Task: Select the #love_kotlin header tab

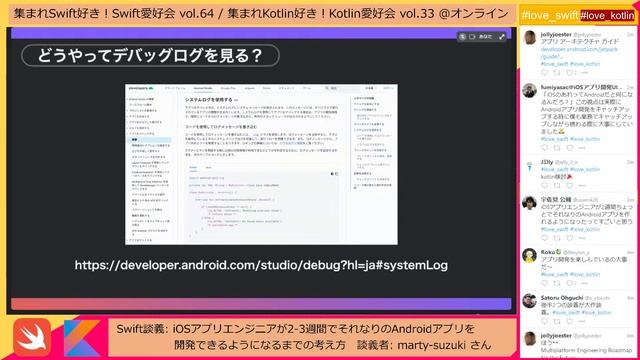Action: (607, 16)
